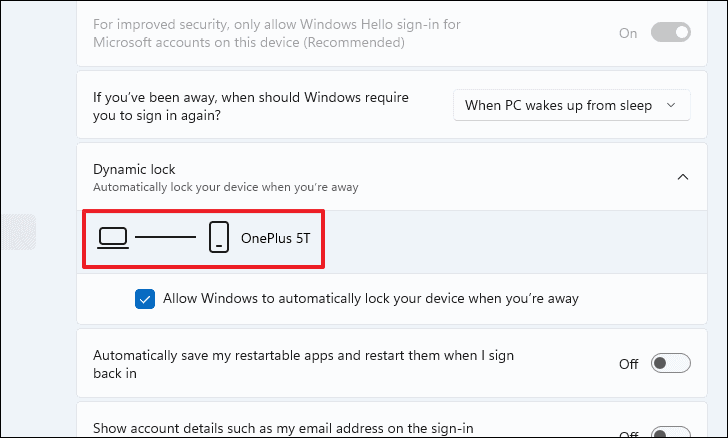The width and height of the screenshot is (728, 438).
Task: Click the Windows Hello sign-in description text
Action: 277,33
